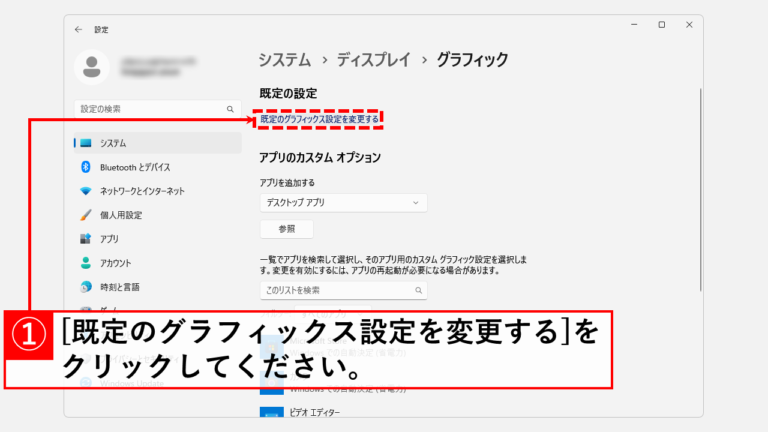Click the グラフィック breadcrumb title

[x=472, y=60]
